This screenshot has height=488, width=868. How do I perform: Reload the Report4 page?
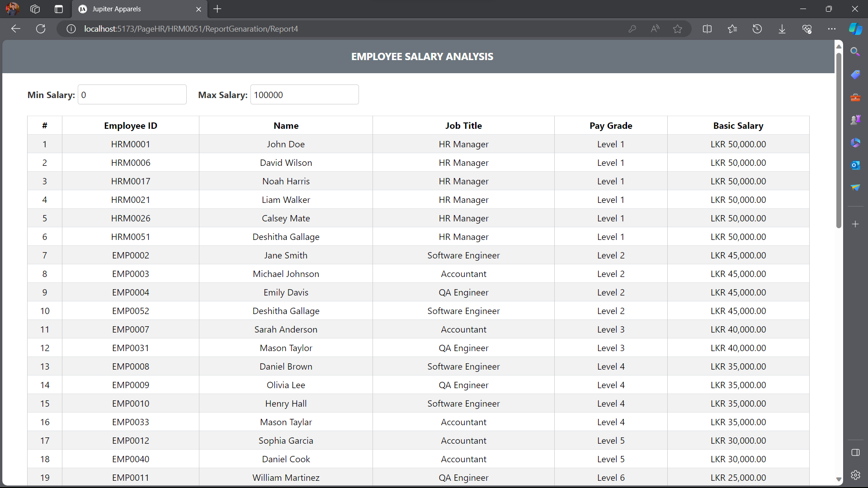[x=41, y=28]
